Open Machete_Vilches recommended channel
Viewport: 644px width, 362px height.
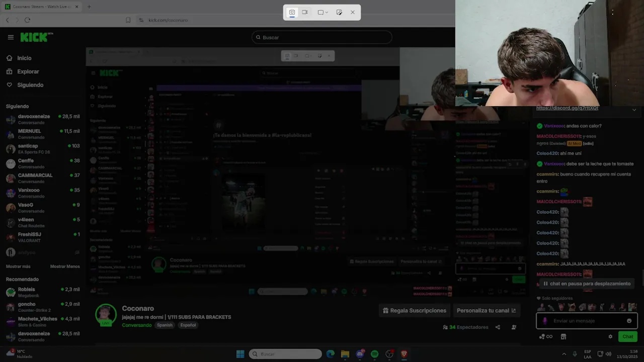tap(42, 322)
